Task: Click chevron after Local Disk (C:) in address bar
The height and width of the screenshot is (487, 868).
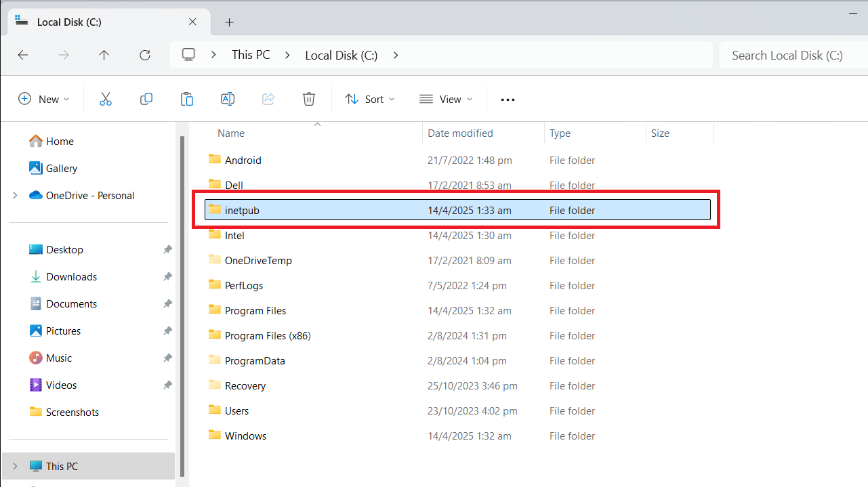Action: pyautogui.click(x=396, y=55)
